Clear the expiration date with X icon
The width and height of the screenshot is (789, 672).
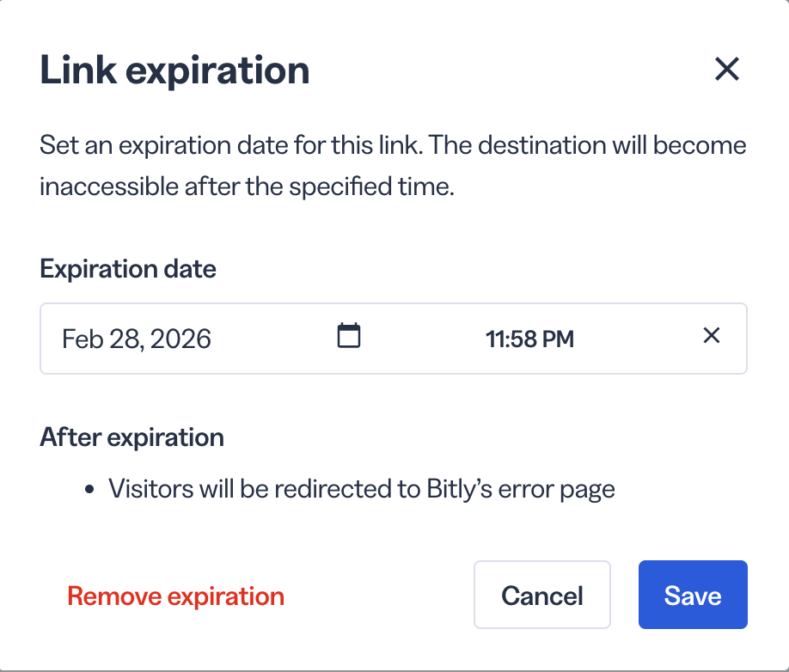click(711, 335)
